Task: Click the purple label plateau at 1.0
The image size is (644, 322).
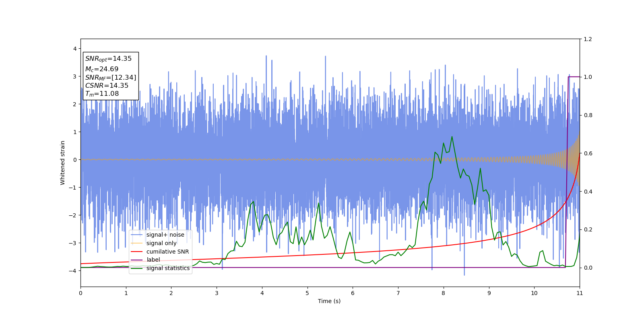Action: click(x=574, y=77)
